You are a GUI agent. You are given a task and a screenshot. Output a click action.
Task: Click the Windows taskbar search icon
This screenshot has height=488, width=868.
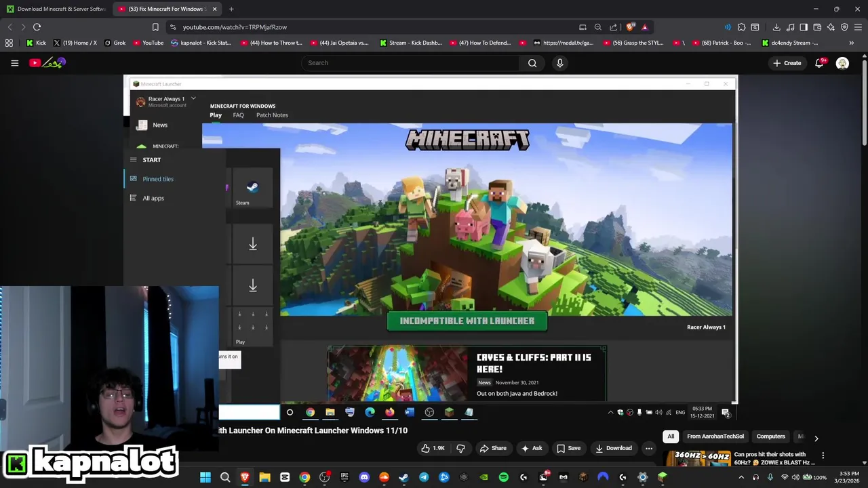click(x=225, y=477)
